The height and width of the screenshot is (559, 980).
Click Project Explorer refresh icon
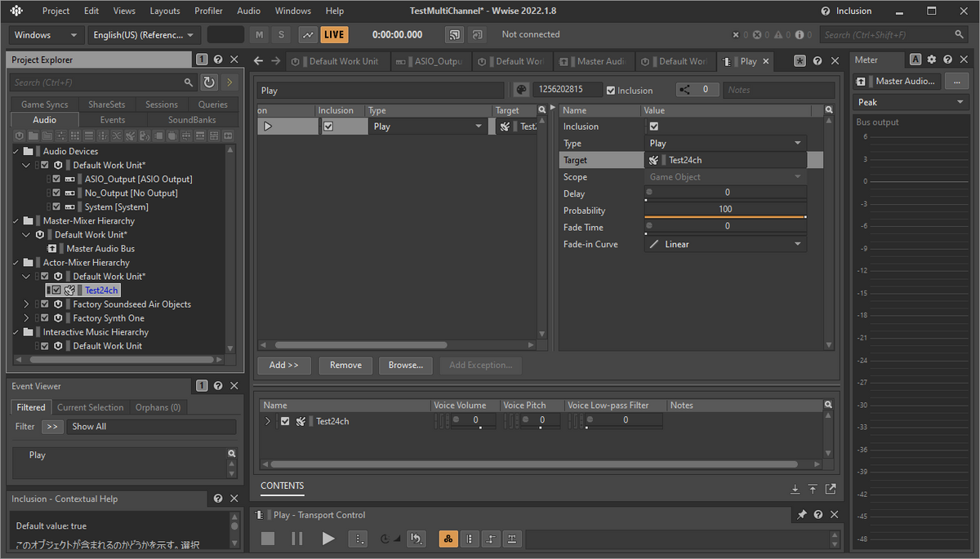pos(209,82)
